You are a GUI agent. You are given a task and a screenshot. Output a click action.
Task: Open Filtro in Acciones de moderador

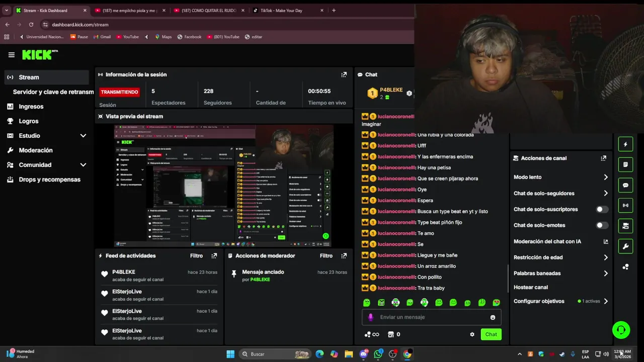coord(326,256)
